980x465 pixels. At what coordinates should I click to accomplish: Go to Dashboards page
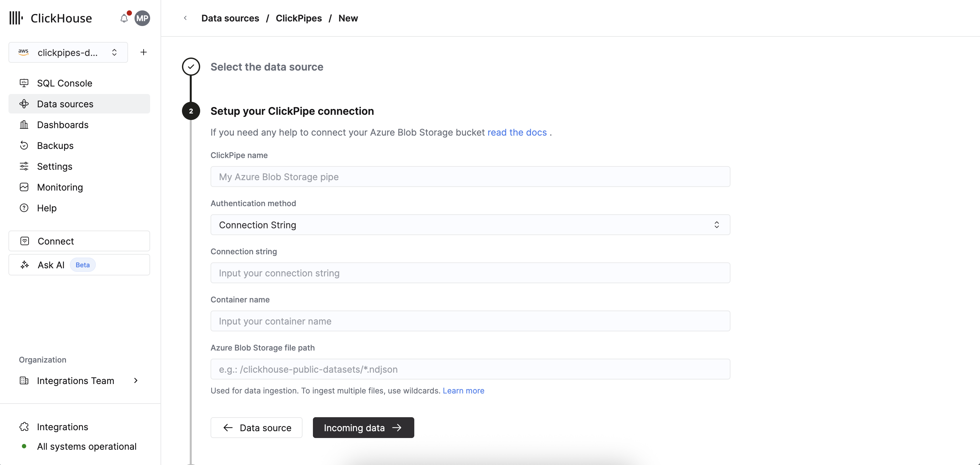[62, 125]
